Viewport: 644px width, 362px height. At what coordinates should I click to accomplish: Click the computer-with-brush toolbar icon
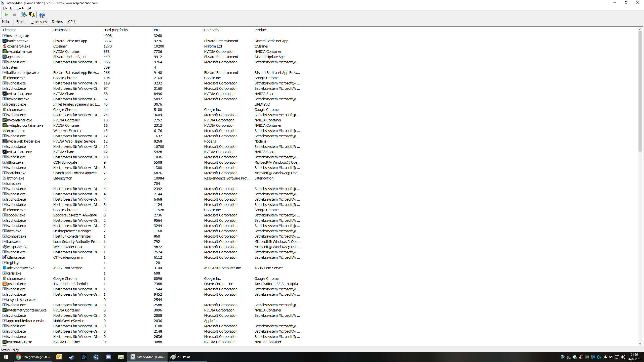24,15
